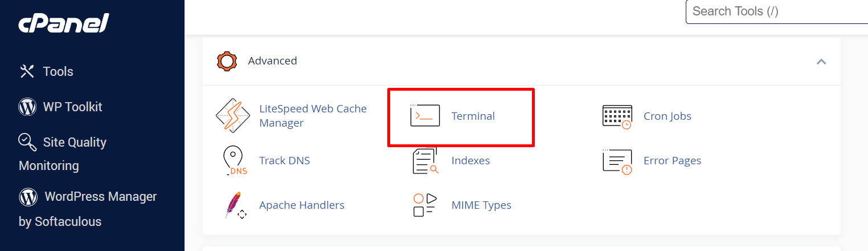Image resolution: width=868 pixels, height=251 pixels.
Task: Collapse the Advanced section chevron
Action: [821, 62]
